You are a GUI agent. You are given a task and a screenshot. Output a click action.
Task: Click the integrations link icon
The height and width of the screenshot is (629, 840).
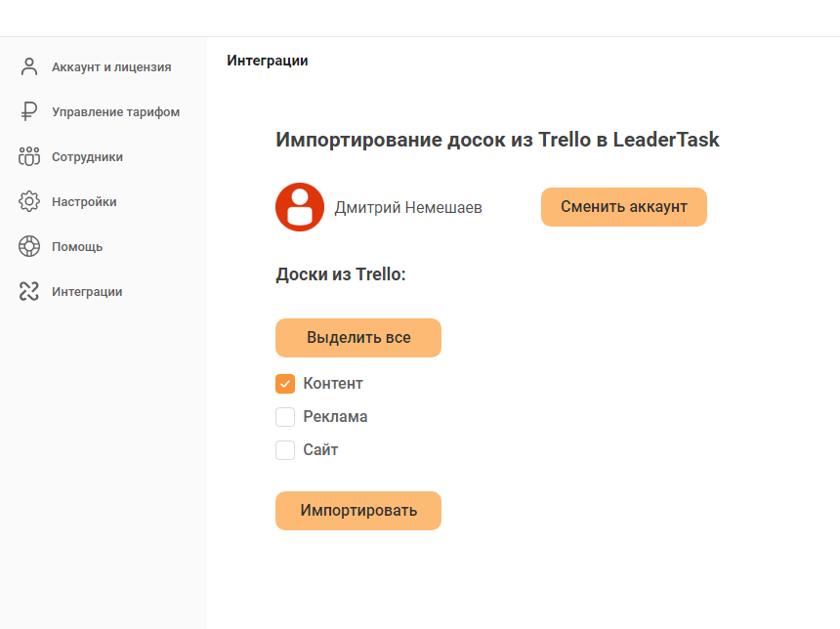click(29, 291)
